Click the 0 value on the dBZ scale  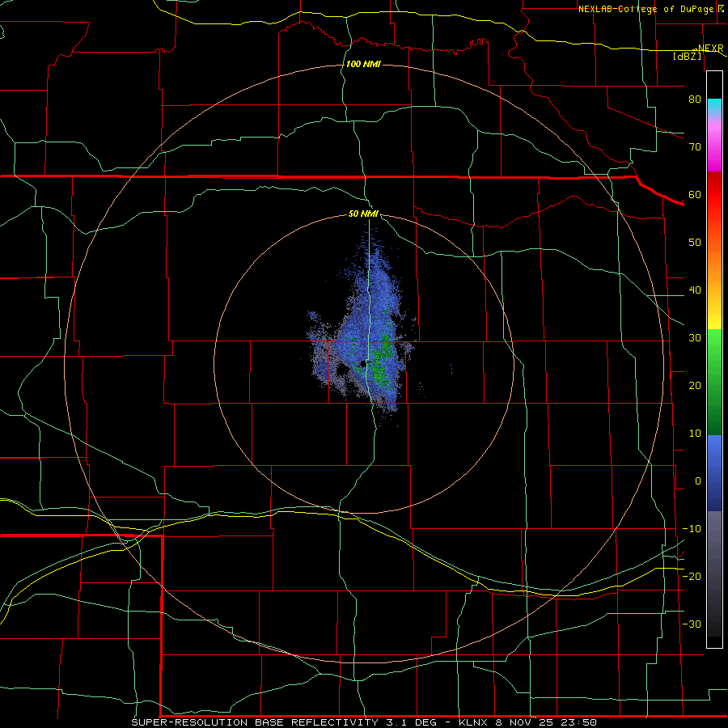698,481
